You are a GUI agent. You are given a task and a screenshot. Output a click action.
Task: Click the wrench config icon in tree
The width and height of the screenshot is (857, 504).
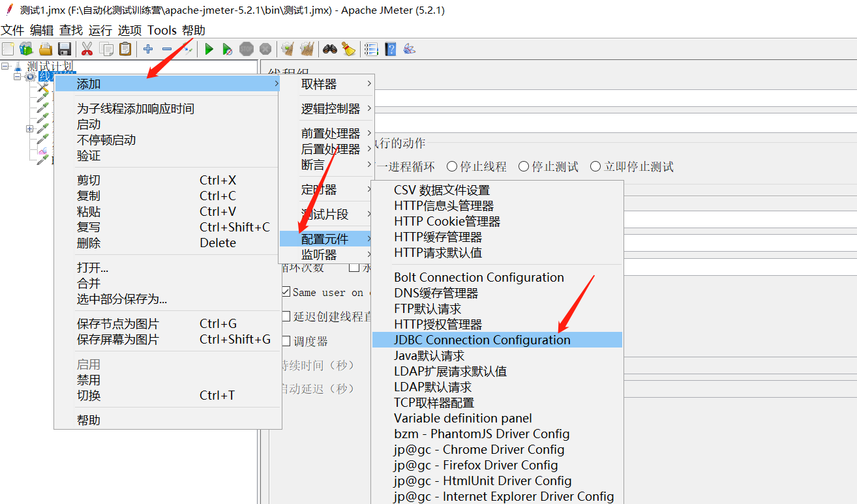point(43,88)
